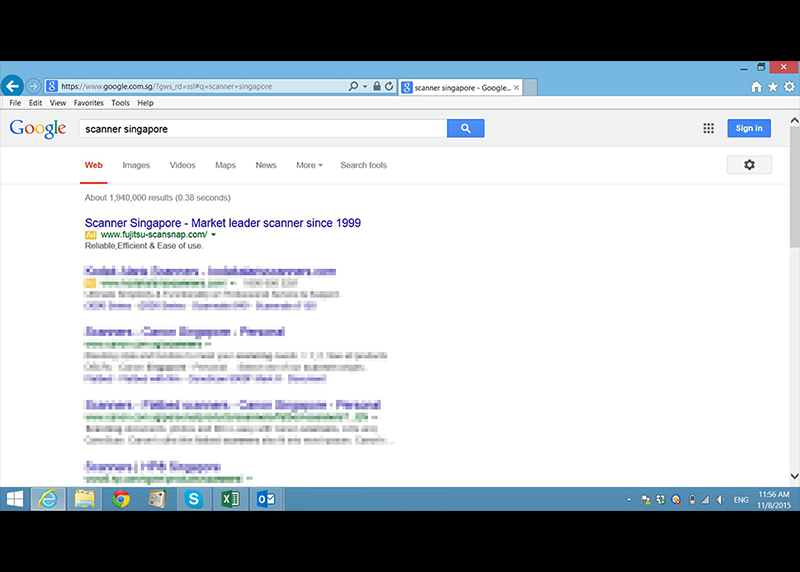Open the favorites star in Internet Explorer
Viewport: 800px width, 572px height.
[773, 87]
